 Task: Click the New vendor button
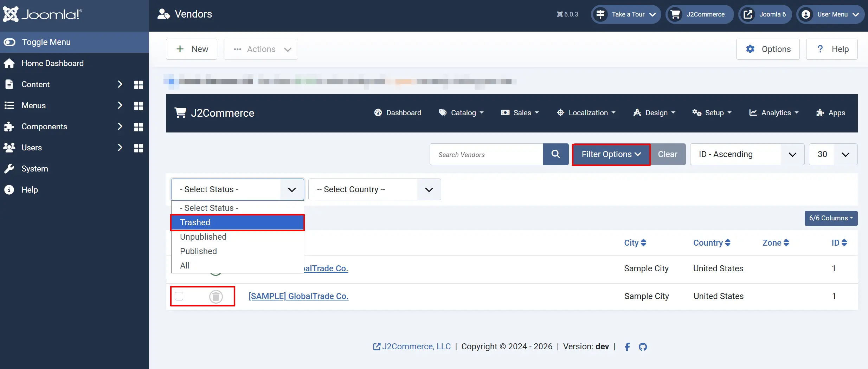pos(192,49)
